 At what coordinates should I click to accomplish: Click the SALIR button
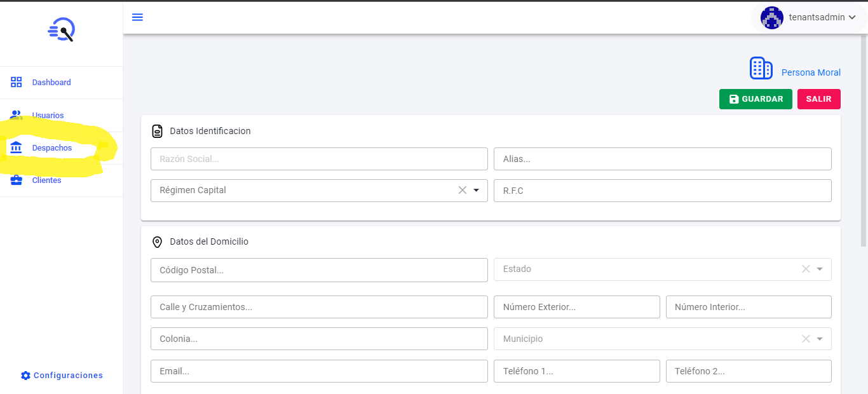coord(818,98)
